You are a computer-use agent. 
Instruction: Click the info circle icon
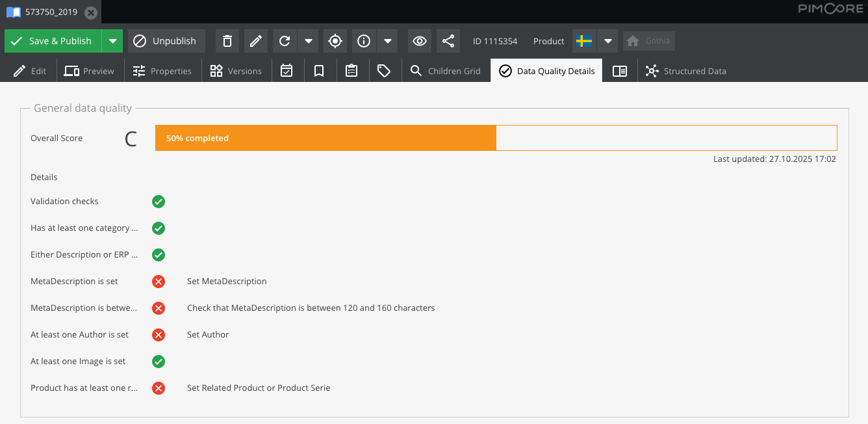pyautogui.click(x=364, y=41)
